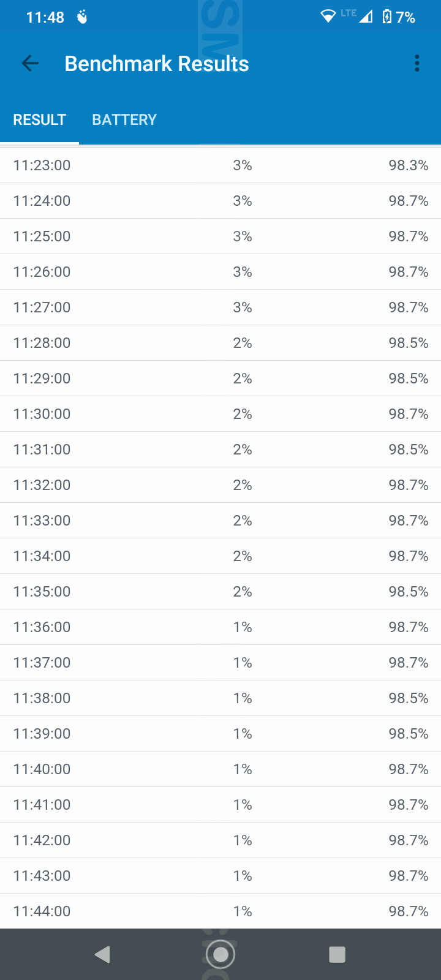Tap the 11:40:00 result entry
Screen dimensions: 441x980
tap(221, 769)
